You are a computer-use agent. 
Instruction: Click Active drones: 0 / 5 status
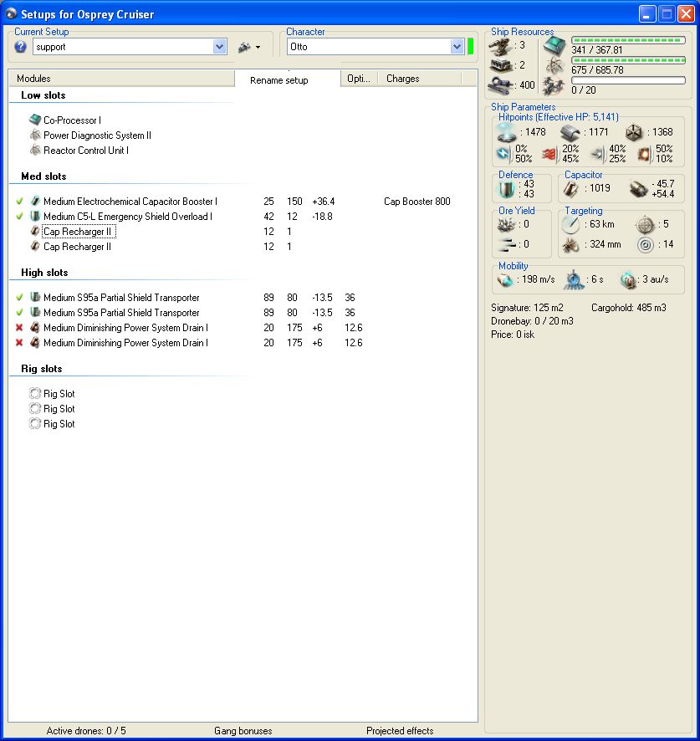(86, 731)
